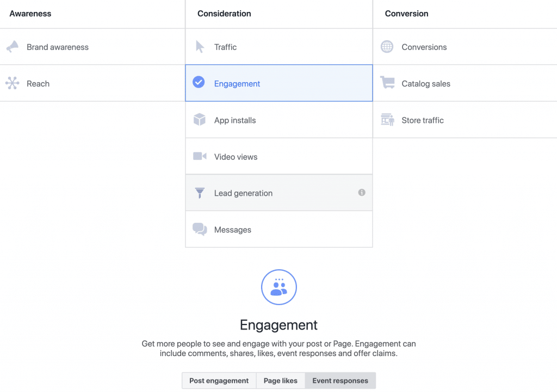This screenshot has width=557, height=392.
Task: Click the Messages chat bubbles icon
Action: (x=200, y=229)
